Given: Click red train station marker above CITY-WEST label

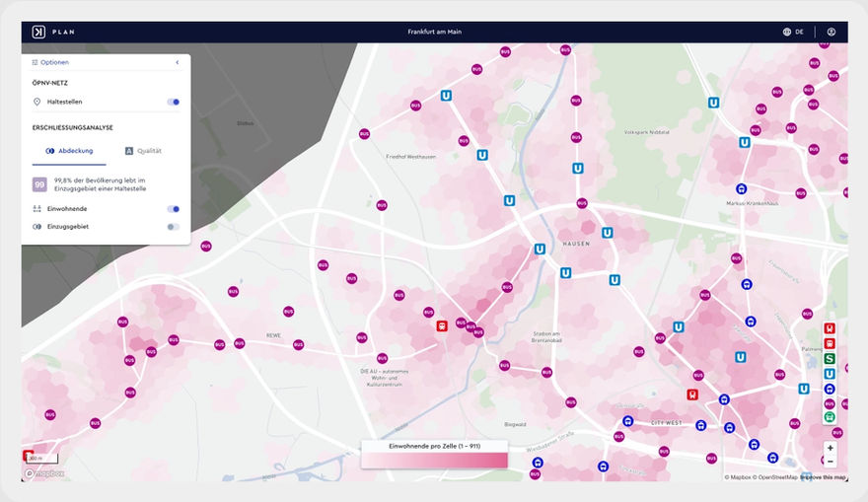Looking at the screenshot, I should [x=692, y=394].
